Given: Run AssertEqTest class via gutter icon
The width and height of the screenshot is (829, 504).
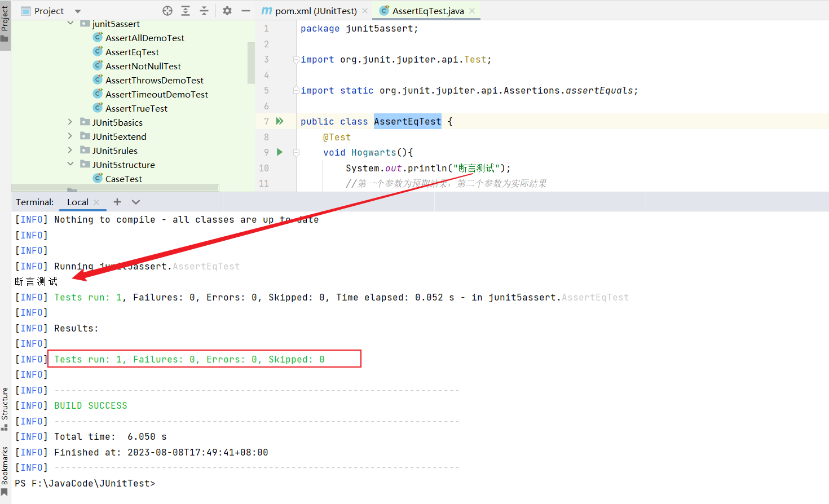Looking at the screenshot, I should pyautogui.click(x=280, y=121).
